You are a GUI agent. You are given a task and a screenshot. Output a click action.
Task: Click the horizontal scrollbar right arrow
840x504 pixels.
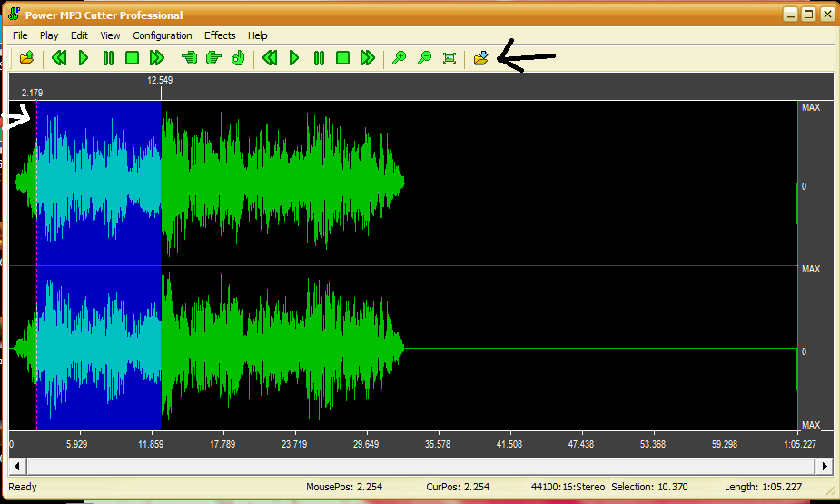pos(824,466)
